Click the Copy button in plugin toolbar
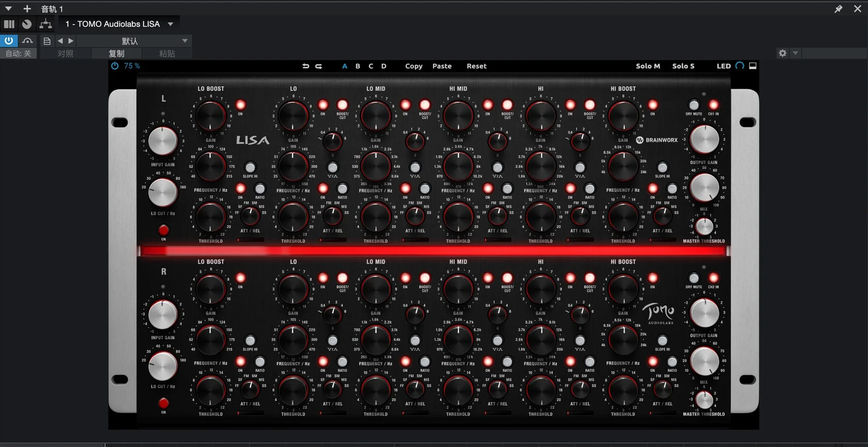Viewport: 868px width, 447px height. (x=414, y=66)
